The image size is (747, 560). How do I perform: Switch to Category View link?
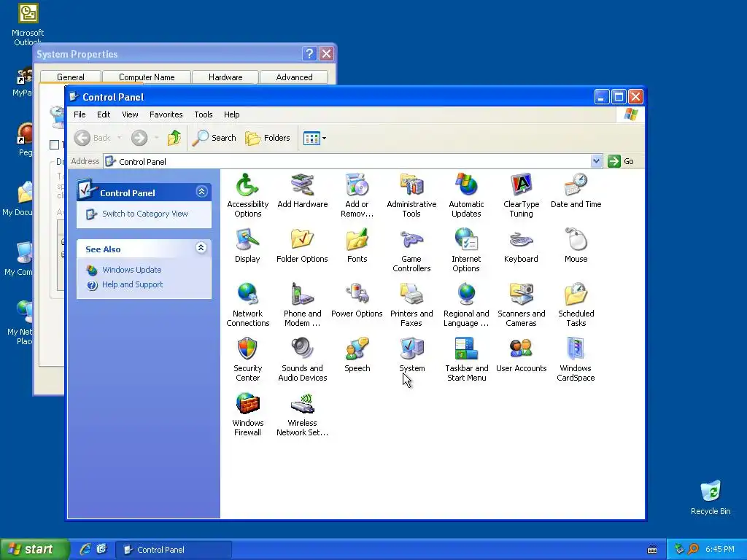click(145, 214)
